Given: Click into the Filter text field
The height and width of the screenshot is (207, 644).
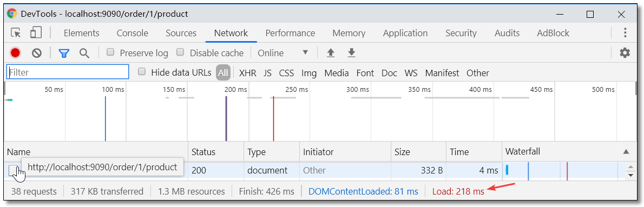Looking at the screenshot, I should (68, 72).
